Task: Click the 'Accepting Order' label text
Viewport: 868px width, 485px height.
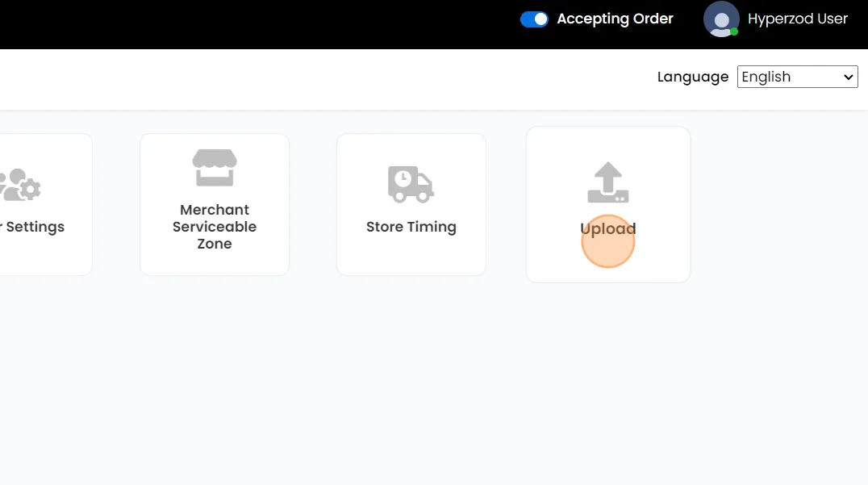Action: 615,19
